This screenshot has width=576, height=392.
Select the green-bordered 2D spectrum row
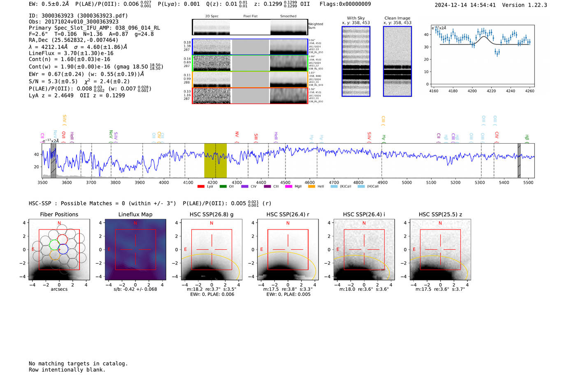(250, 63)
